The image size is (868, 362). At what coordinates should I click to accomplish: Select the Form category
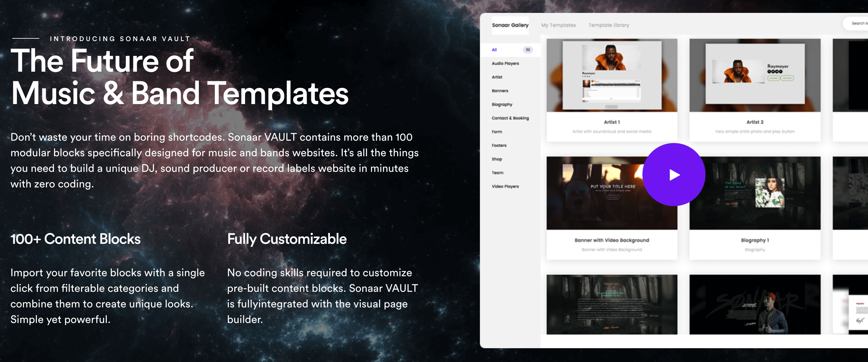click(497, 132)
